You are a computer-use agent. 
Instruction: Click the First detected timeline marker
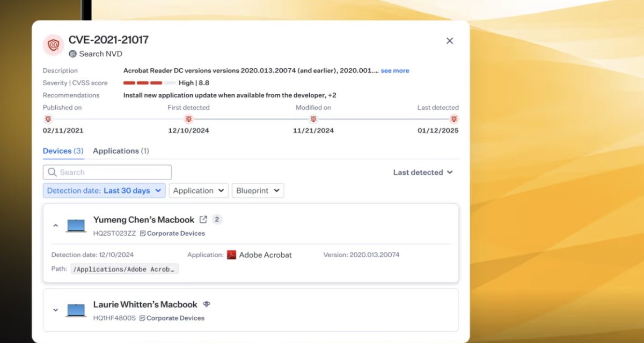[x=188, y=119]
